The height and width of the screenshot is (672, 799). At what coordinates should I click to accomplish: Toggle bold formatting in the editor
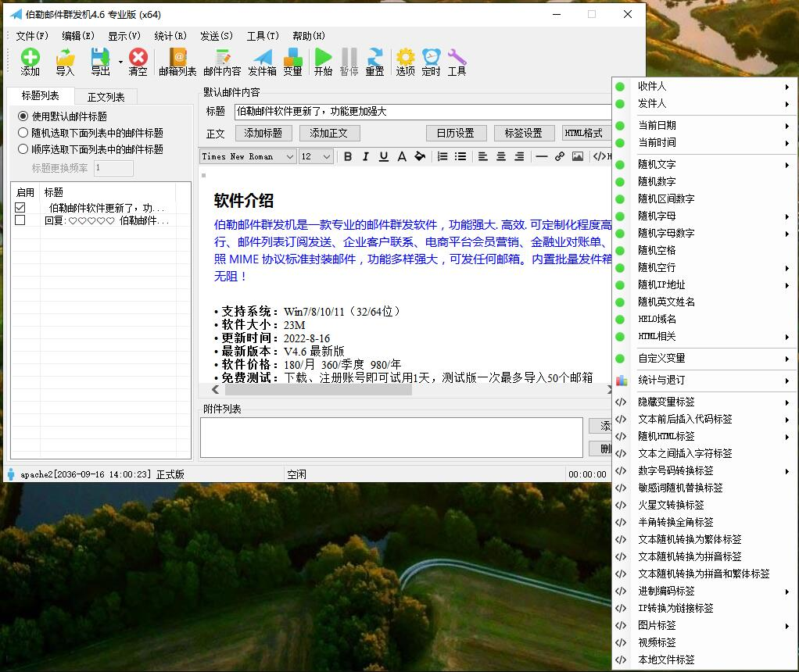348,156
